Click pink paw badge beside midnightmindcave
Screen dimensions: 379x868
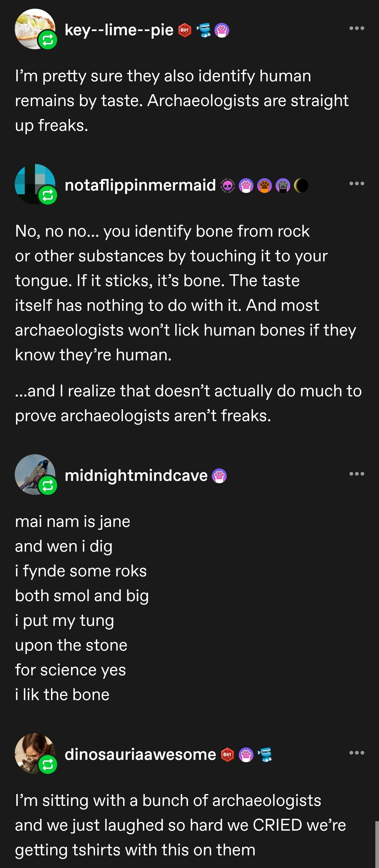coord(219,476)
